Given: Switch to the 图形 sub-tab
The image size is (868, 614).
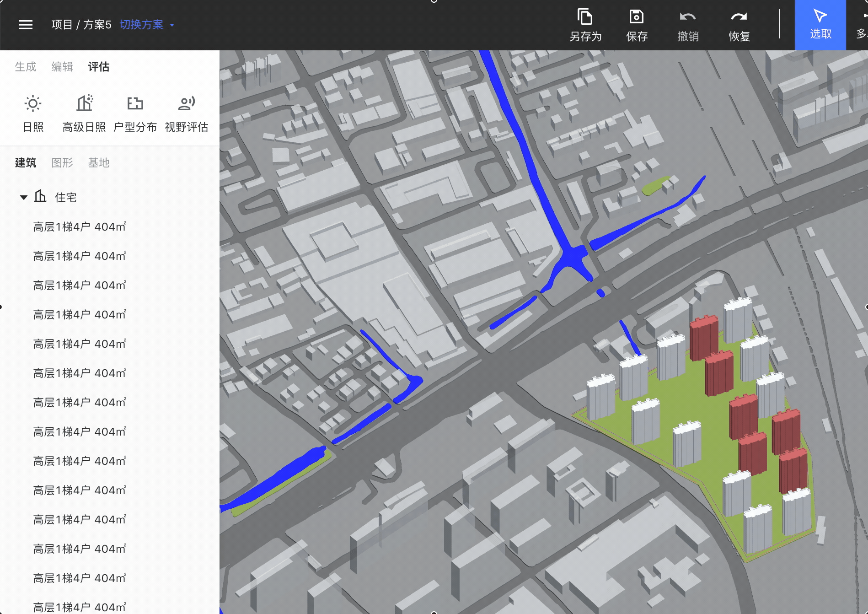Looking at the screenshot, I should [x=62, y=163].
